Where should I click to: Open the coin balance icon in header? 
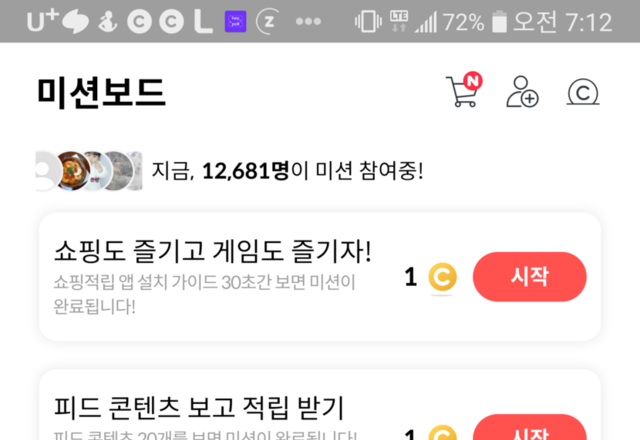[583, 92]
